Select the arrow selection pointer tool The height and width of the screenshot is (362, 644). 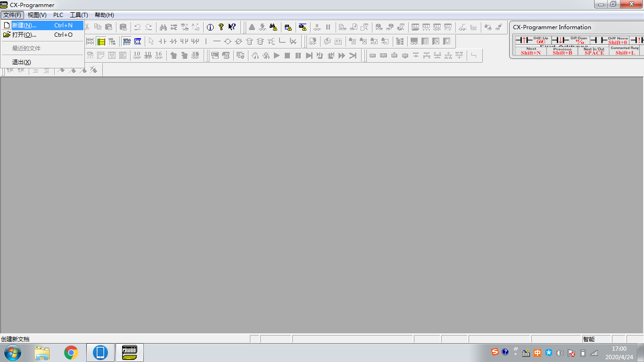tap(151, 41)
